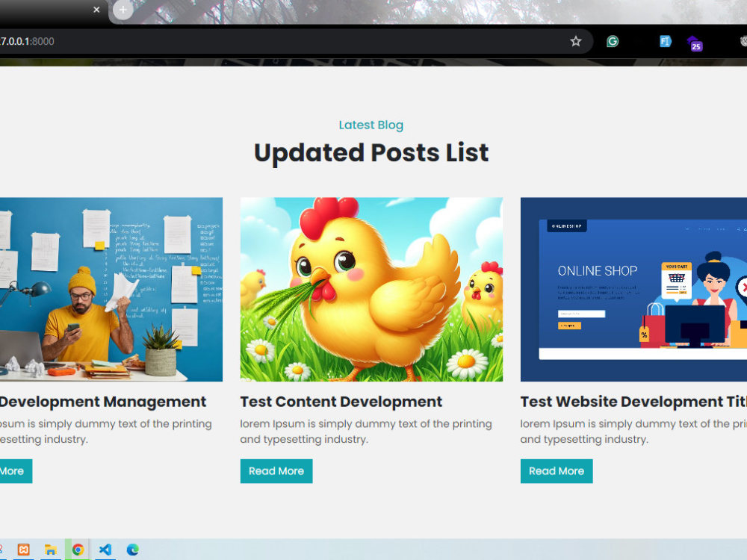Bookmark this page using the star icon
The image size is (747, 560).
tap(576, 41)
